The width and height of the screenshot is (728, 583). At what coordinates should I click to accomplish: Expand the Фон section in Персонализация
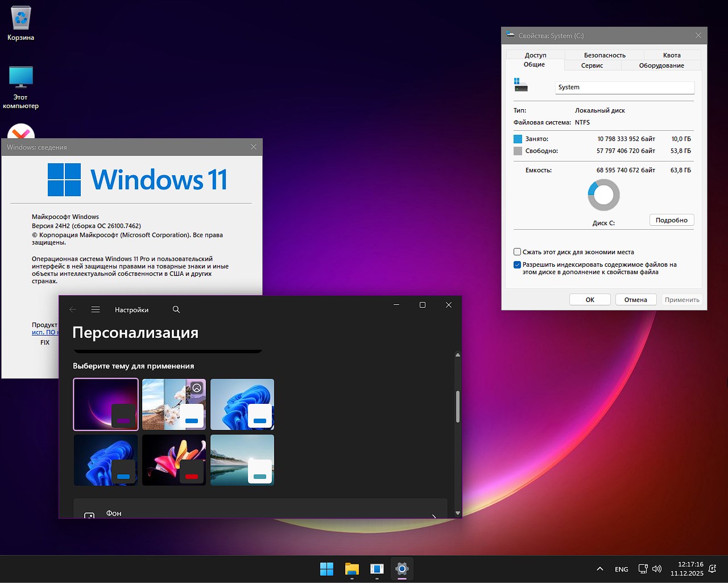click(x=260, y=512)
